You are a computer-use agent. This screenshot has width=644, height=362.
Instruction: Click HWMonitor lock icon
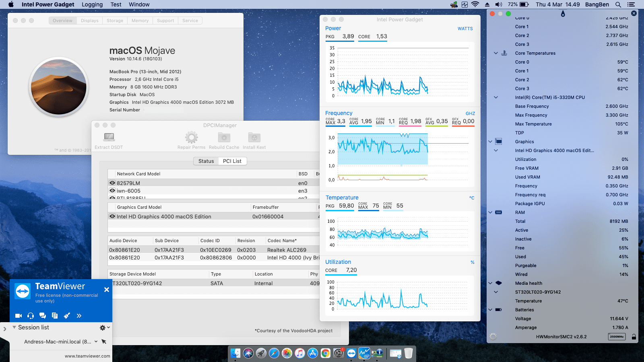tap(634, 337)
